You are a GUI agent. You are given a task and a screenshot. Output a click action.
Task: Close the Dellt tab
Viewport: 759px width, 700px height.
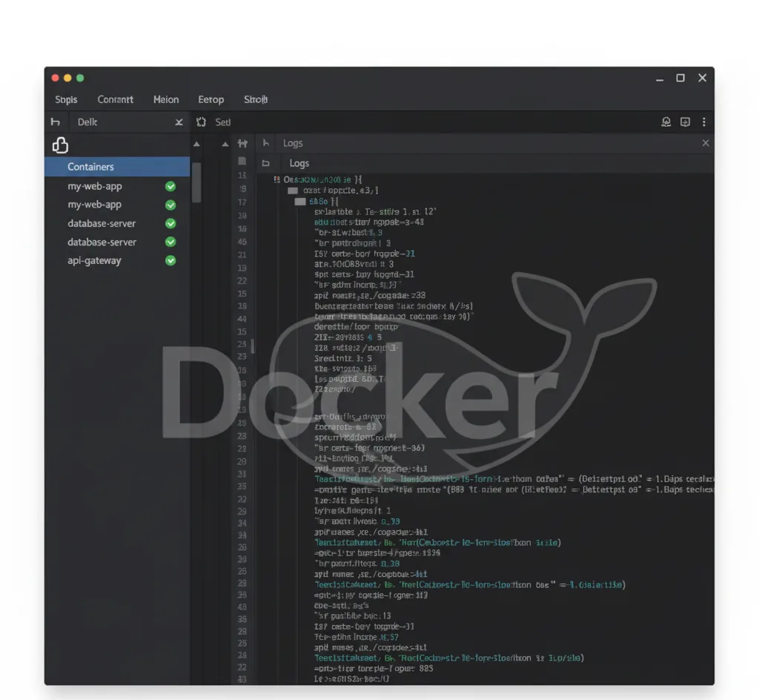tap(179, 122)
